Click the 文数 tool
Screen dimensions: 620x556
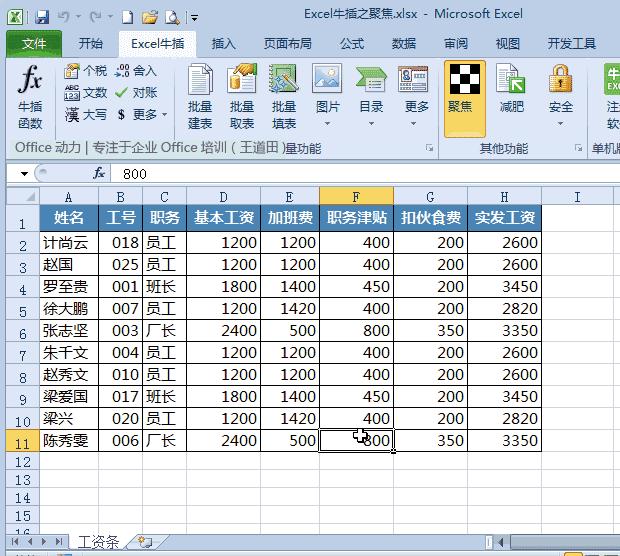click(x=85, y=93)
